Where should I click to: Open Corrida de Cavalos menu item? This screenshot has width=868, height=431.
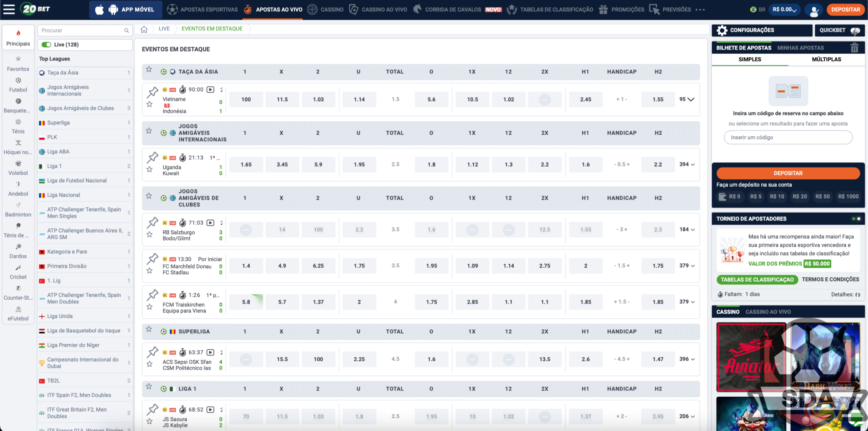coord(457,9)
